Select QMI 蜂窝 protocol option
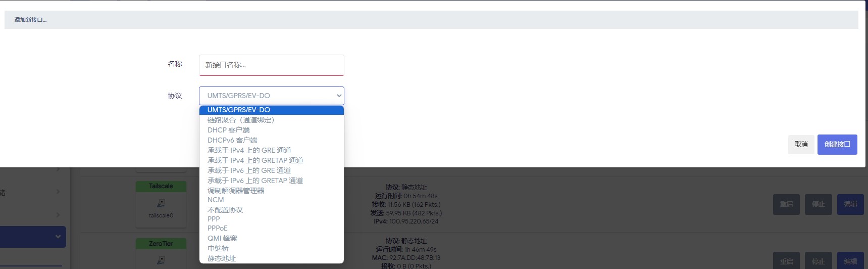 coord(272,238)
